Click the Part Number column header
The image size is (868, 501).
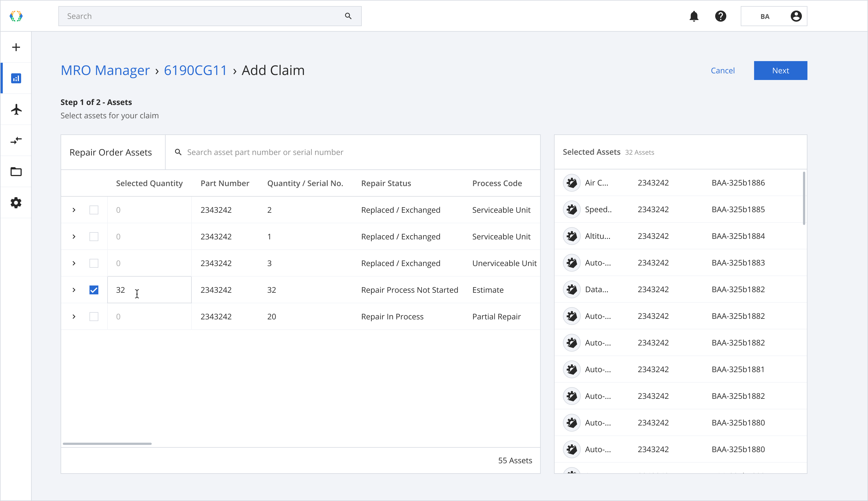click(225, 183)
